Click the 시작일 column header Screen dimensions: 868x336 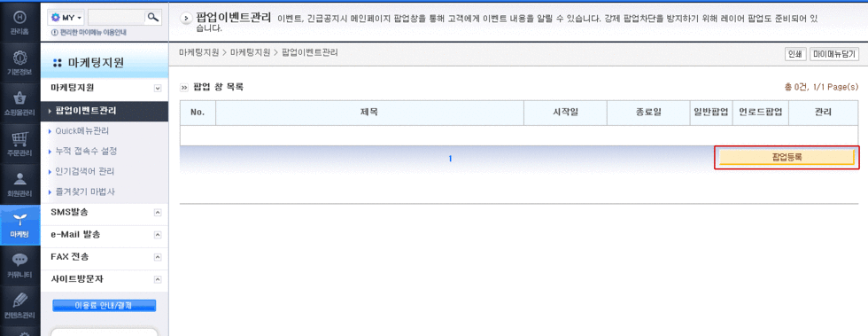(565, 113)
